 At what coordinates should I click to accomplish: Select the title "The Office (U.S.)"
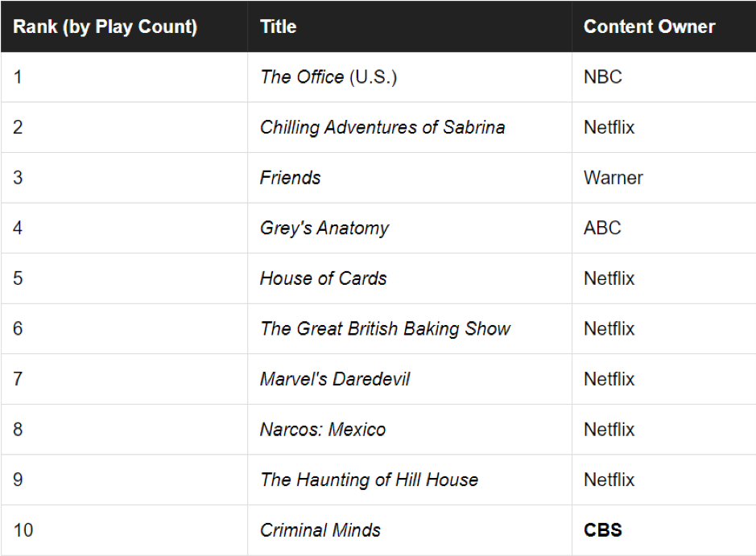pos(328,77)
